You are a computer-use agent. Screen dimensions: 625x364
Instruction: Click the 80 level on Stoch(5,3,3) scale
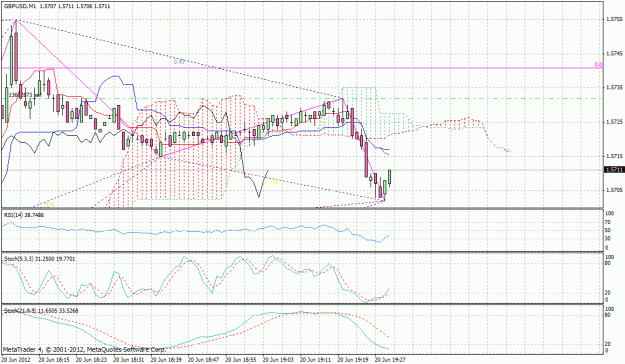coord(608,264)
